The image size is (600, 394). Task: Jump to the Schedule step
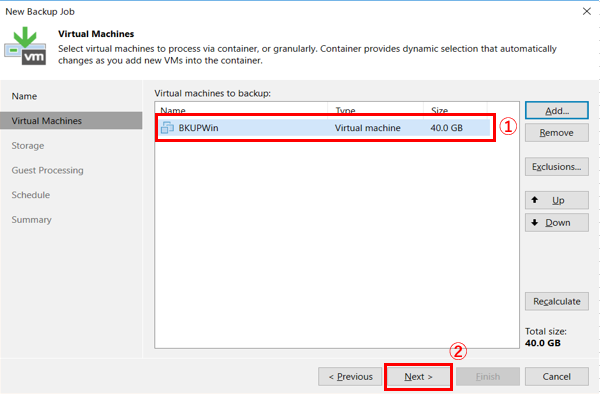pos(31,195)
